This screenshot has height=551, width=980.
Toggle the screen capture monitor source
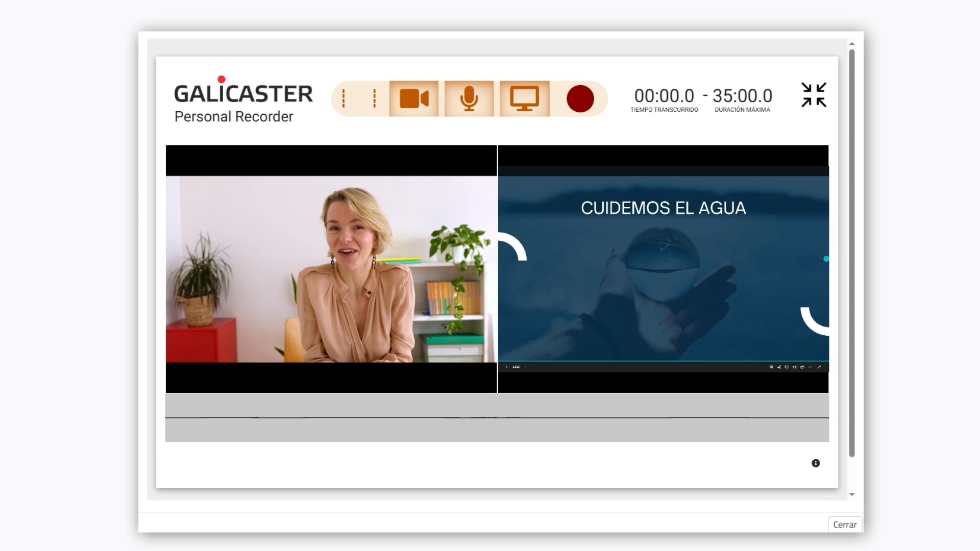524,98
